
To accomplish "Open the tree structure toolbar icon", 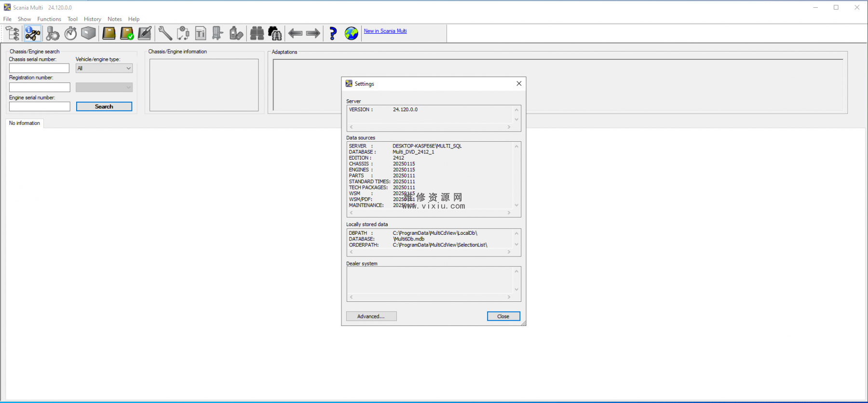I will pyautogui.click(x=13, y=33).
